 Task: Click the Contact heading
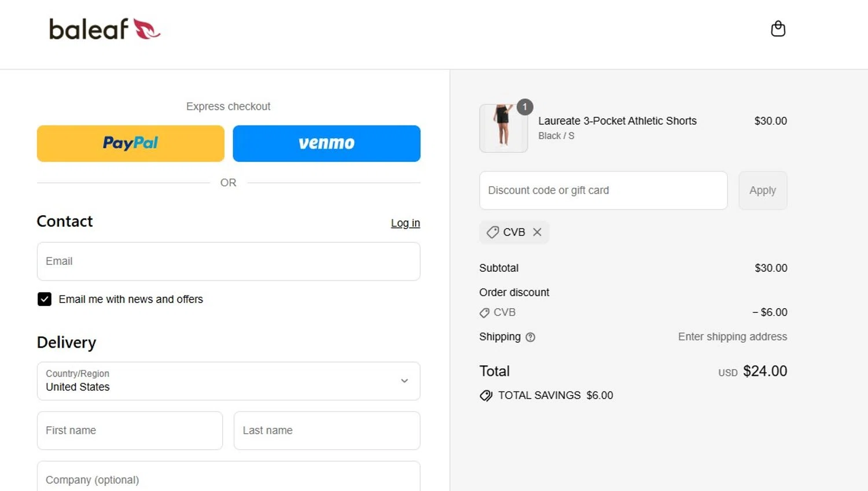65,221
